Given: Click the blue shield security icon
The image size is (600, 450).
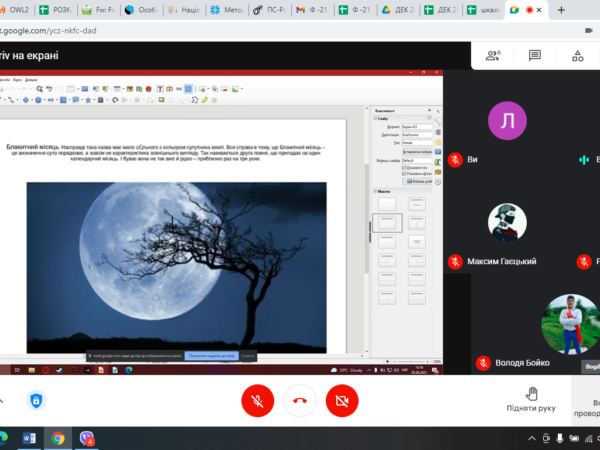Looking at the screenshot, I should pos(36,401).
